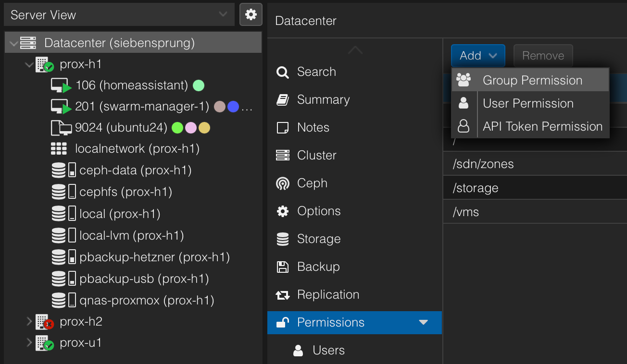This screenshot has height=364, width=627.
Task: Select the /vms permission row
Action: [535, 212]
